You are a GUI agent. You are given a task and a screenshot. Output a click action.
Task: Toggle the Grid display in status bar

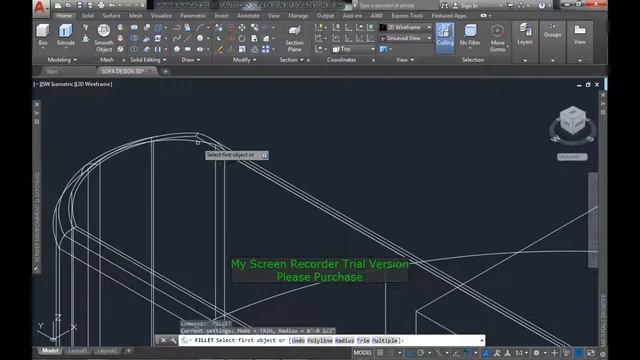coord(380,353)
